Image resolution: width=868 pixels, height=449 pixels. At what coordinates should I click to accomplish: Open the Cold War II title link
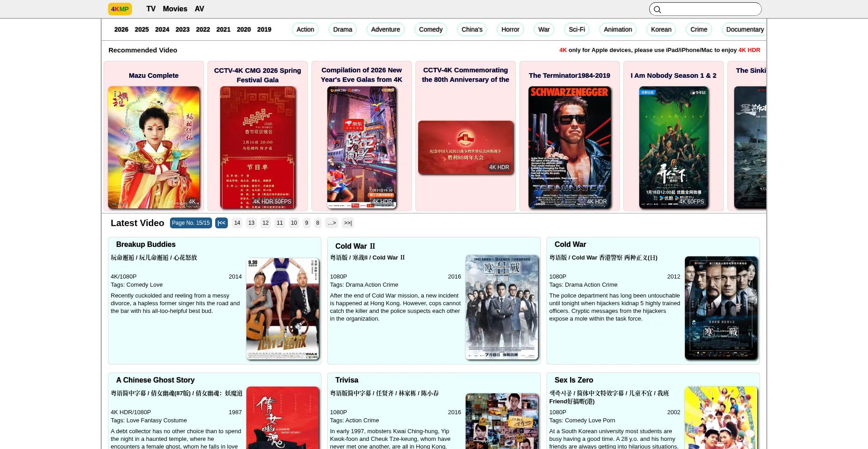(355, 246)
